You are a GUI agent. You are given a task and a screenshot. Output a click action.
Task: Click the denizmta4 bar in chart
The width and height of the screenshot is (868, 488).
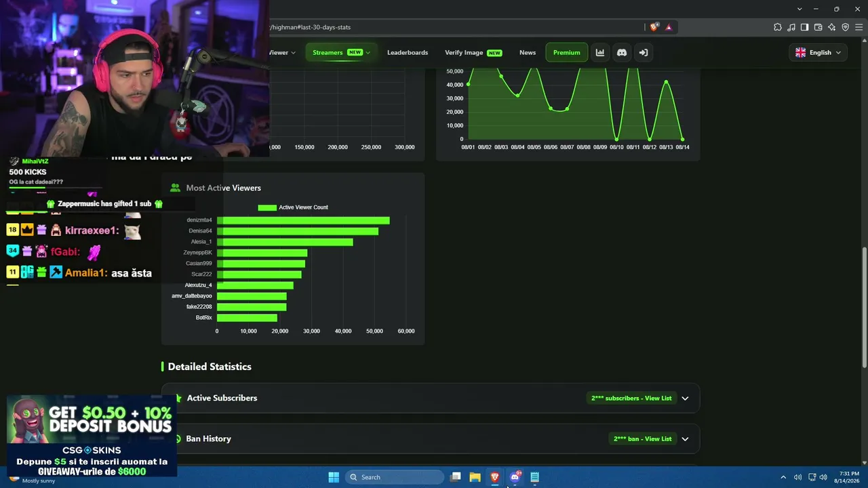[303, 220]
